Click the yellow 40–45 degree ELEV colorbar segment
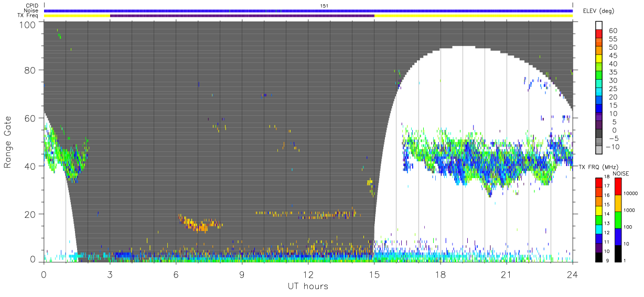The image size is (644, 297). pos(599,59)
